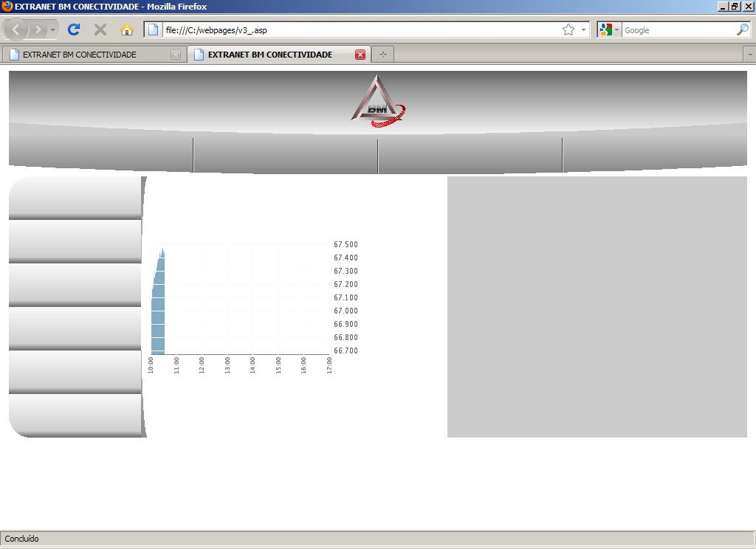Click the magnifier search icon
756x549 pixels.
[742, 30]
